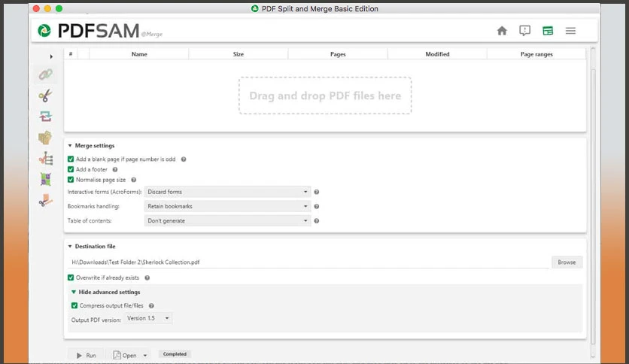Collapse Hide advanced settings section

pyautogui.click(x=74, y=292)
